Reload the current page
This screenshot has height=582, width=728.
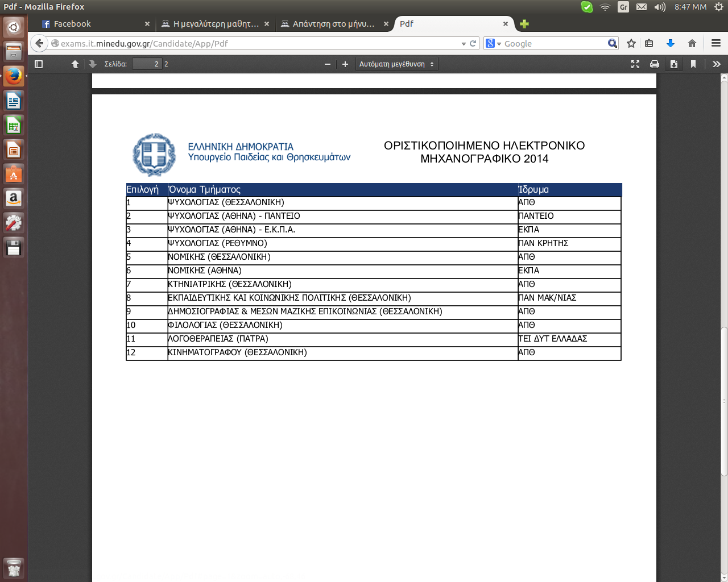pos(473,43)
